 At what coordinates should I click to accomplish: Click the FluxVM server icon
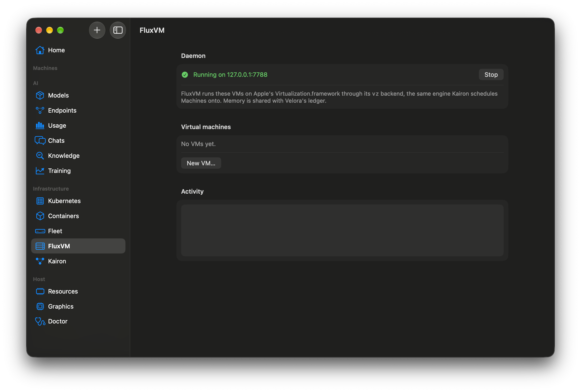[x=40, y=246]
